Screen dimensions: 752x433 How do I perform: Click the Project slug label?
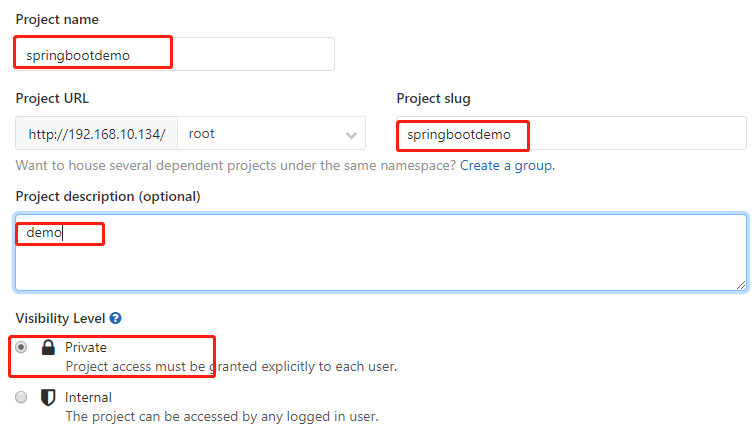434,99
